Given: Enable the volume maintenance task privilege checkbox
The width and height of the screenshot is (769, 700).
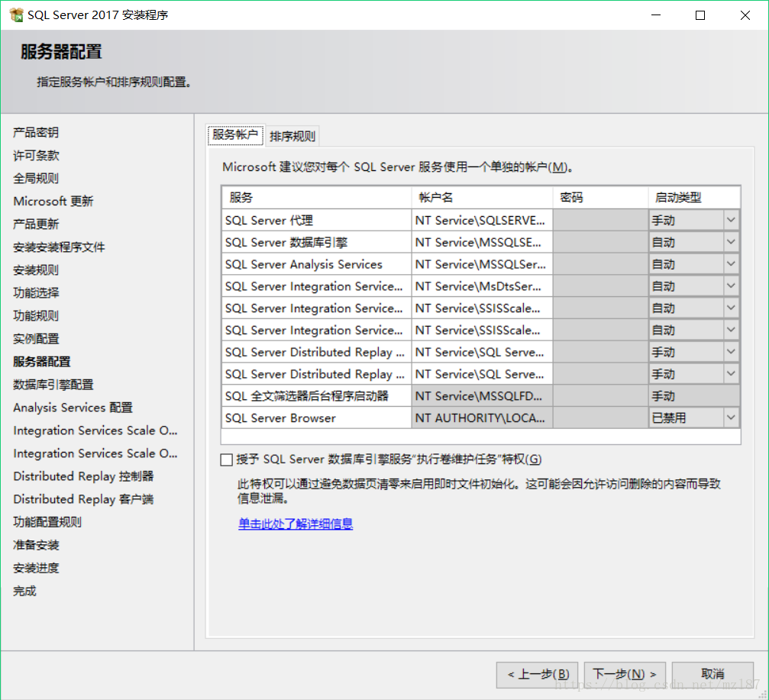Looking at the screenshot, I should point(226,460).
